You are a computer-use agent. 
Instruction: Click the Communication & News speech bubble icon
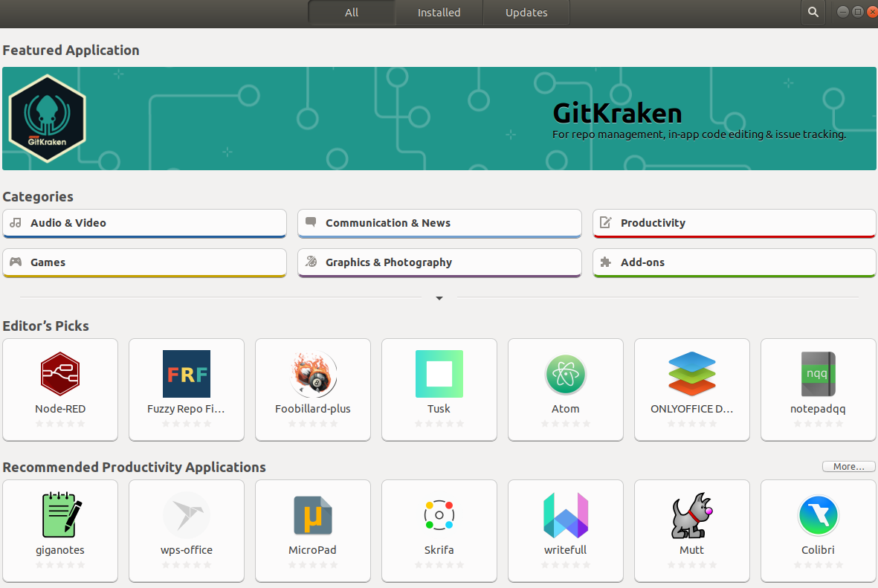311,222
